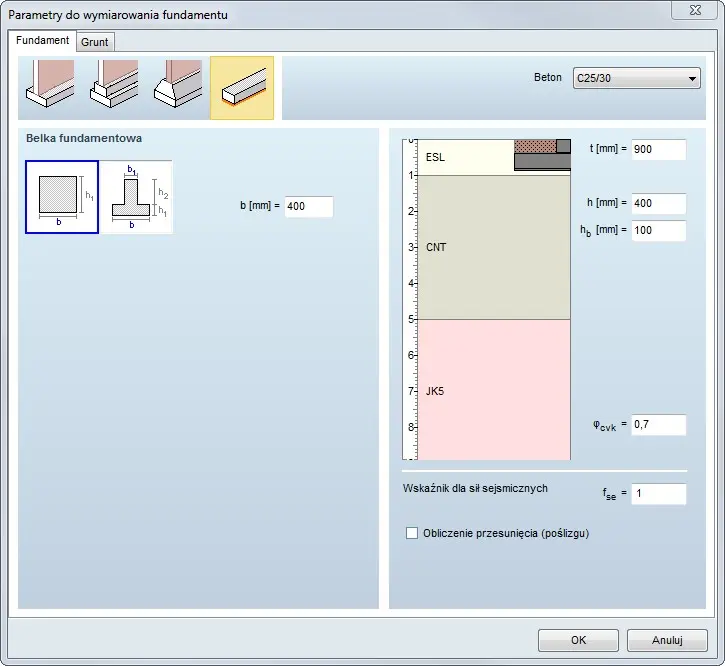
Task: Switch to the Grunt tab
Action: click(x=95, y=42)
